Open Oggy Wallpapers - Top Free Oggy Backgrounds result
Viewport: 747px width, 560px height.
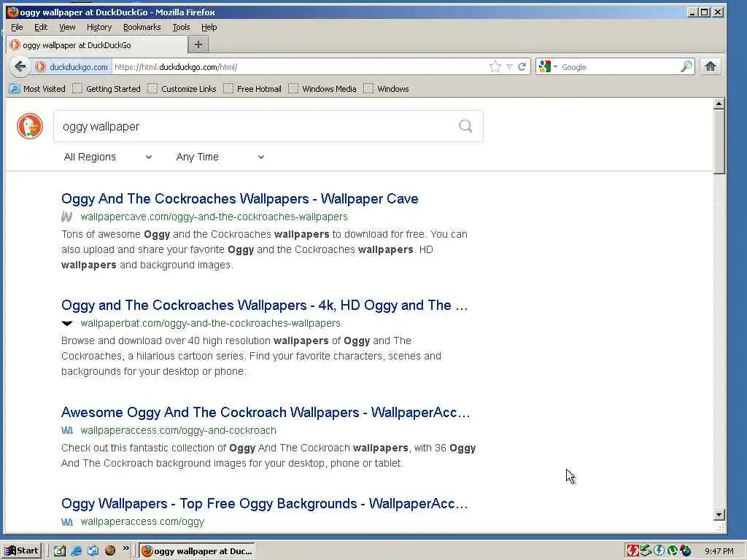[264, 503]
